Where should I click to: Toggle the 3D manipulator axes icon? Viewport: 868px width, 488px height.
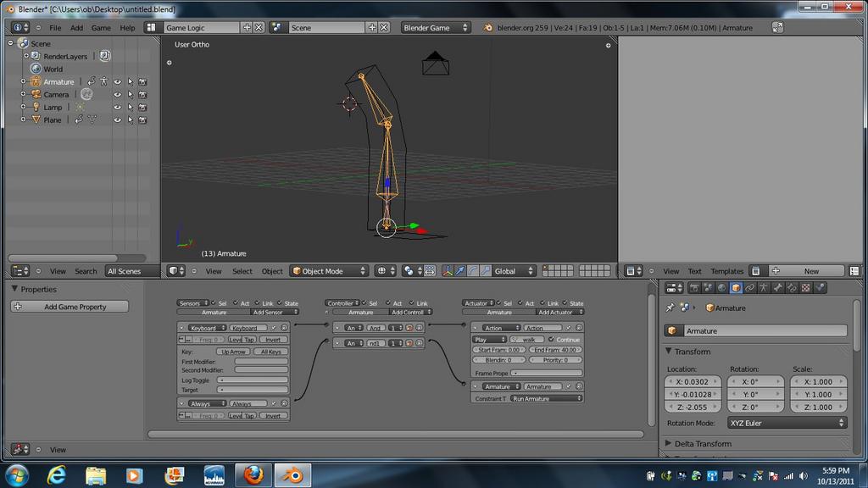[x=448, y=271]
